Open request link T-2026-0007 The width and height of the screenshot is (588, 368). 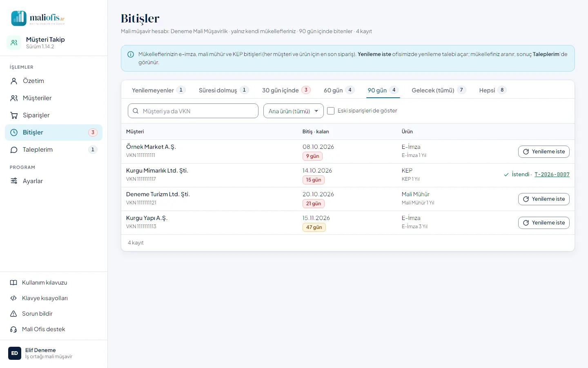point(552,175)
